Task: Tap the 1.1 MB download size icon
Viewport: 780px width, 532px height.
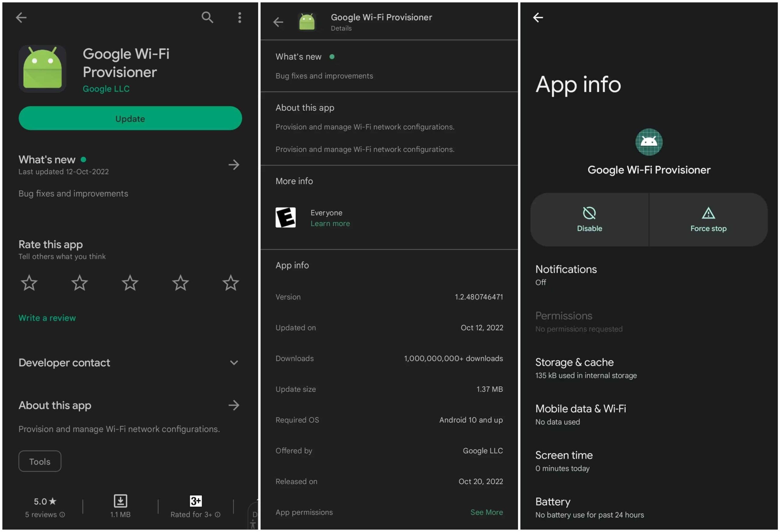Action: [120, 502]
